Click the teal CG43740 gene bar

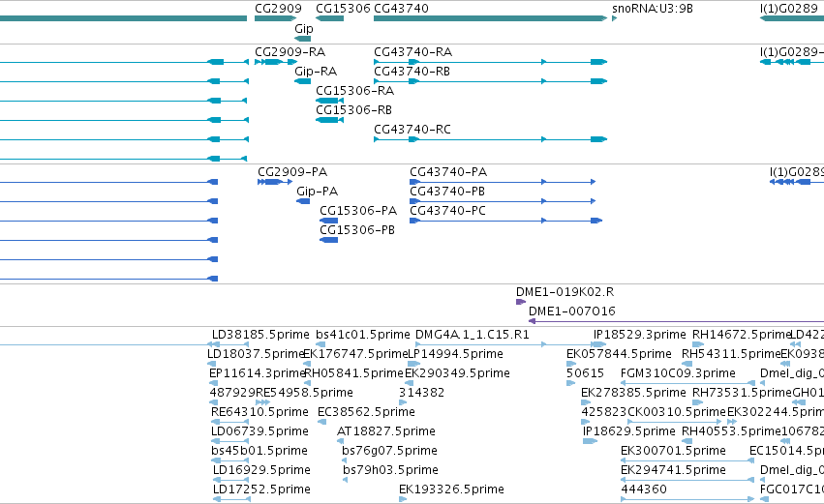(x=490, y=19)
